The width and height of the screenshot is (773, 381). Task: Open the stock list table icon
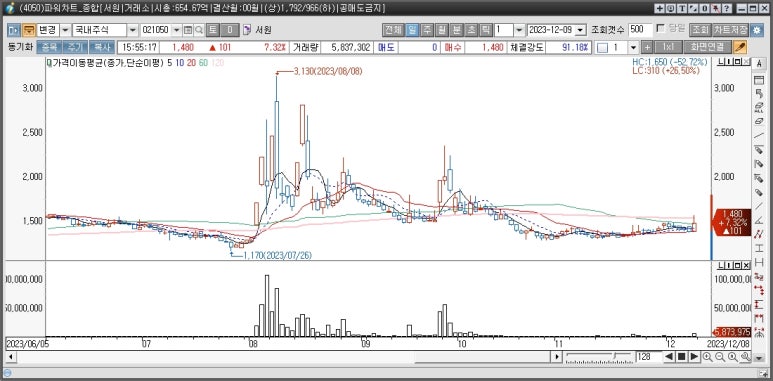(188, 30)
